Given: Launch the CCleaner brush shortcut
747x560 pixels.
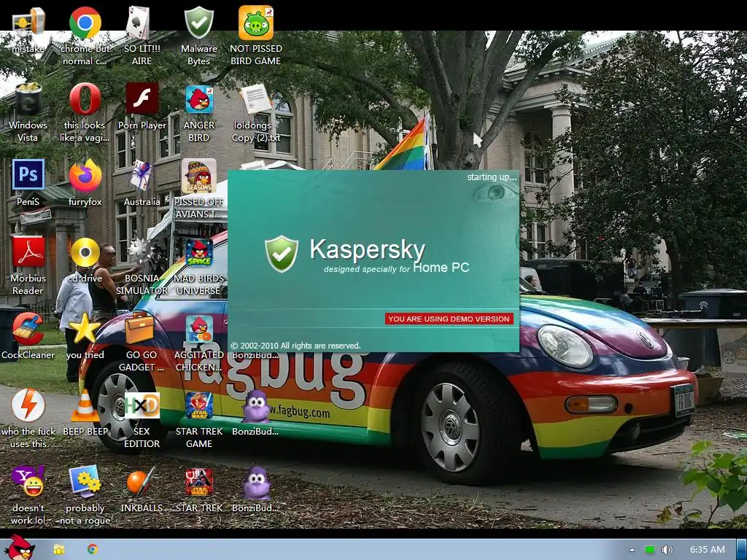Looking at the screenshot, I should coord(28,329).
